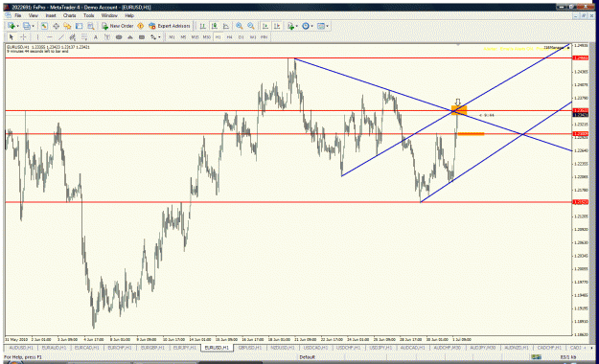Set timeframe to D1
The image size is (599, 364).
click(x=242, y=37)
